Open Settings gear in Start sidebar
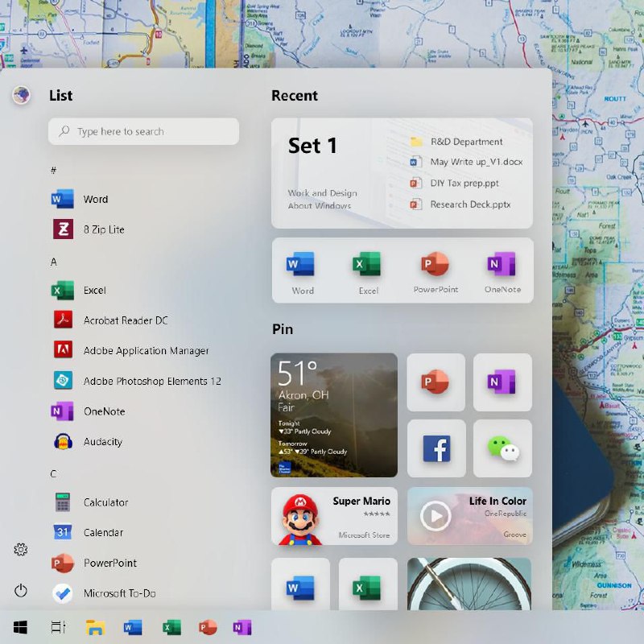Screen dimensions: 644x644 pos(21,549)
